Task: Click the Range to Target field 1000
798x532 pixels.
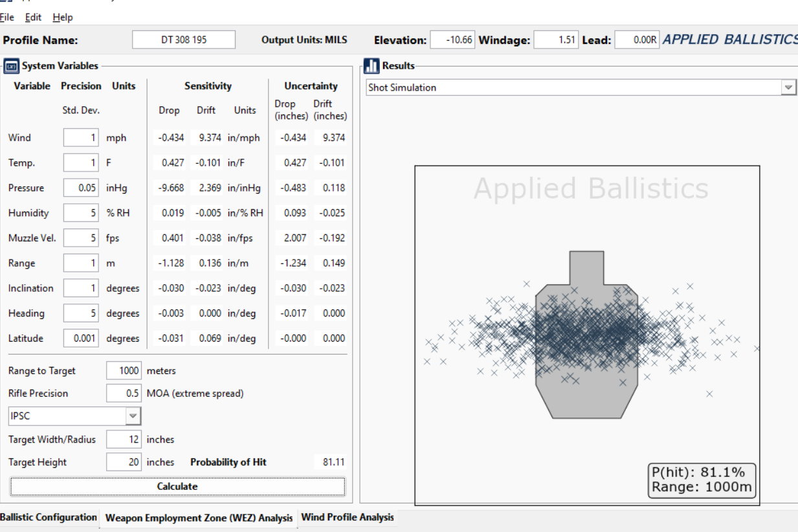Action: pos(124,371)
